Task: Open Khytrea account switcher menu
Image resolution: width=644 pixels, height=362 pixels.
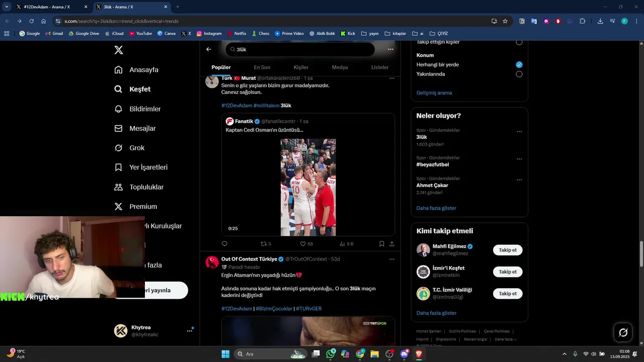Action: pos(190,331)
